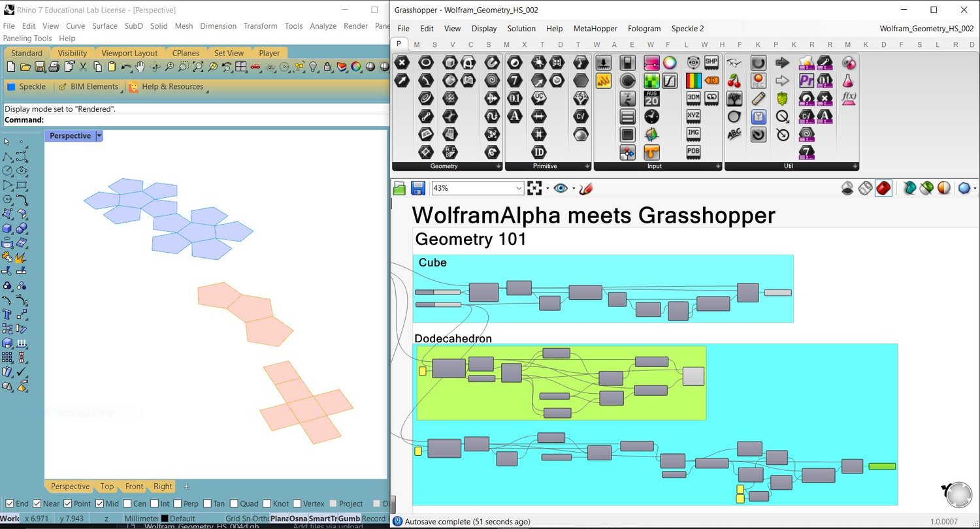Open the dropdown arrow beside the preview eye

click(x=574, y=189)
